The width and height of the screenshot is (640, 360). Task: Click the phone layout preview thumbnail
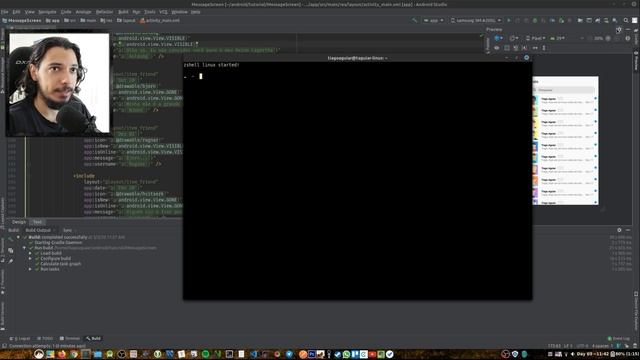[x=565, y=140]
